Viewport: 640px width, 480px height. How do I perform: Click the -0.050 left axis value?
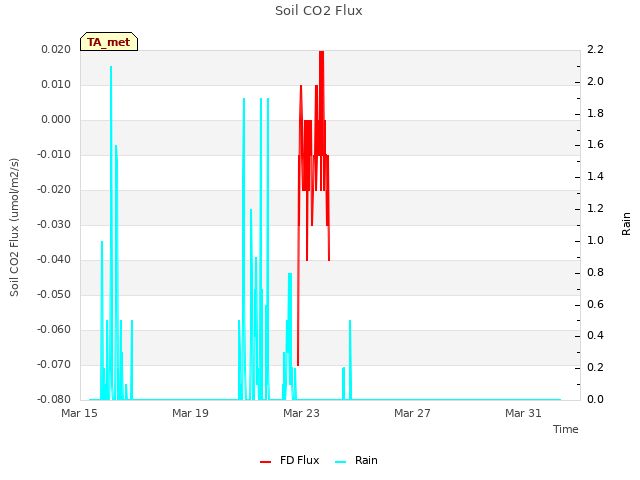tap(54, 294)
